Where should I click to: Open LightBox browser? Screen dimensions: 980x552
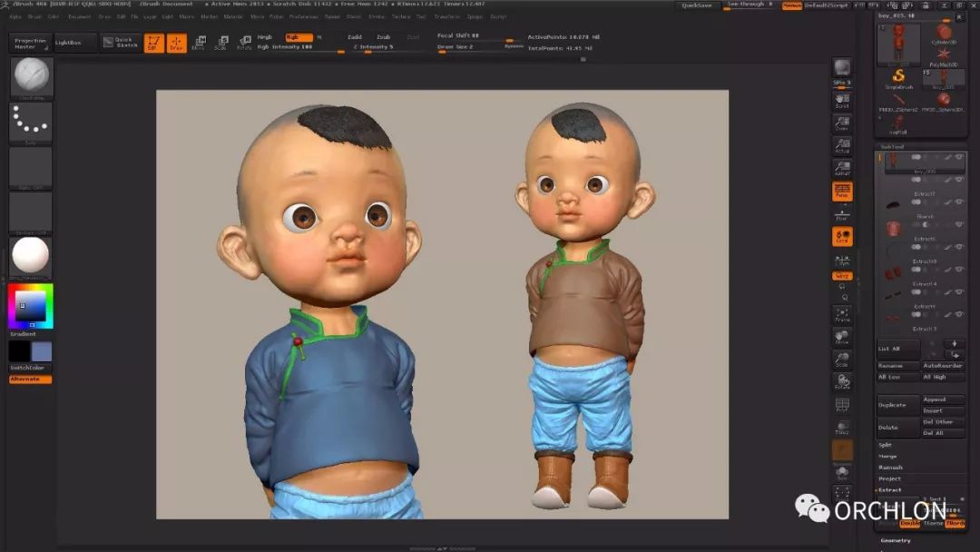coord(68,43)
